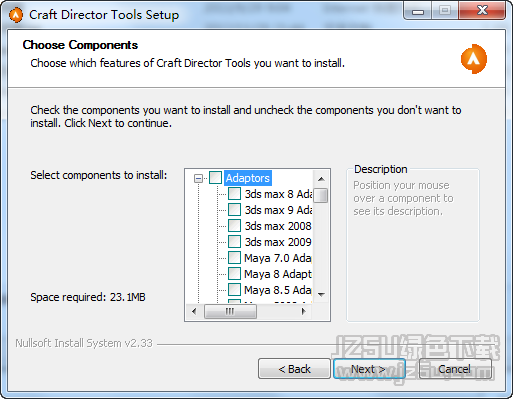Click the Craft Director title bar icon
Viewport: 513px width, 399px height.
coord(16,15)
